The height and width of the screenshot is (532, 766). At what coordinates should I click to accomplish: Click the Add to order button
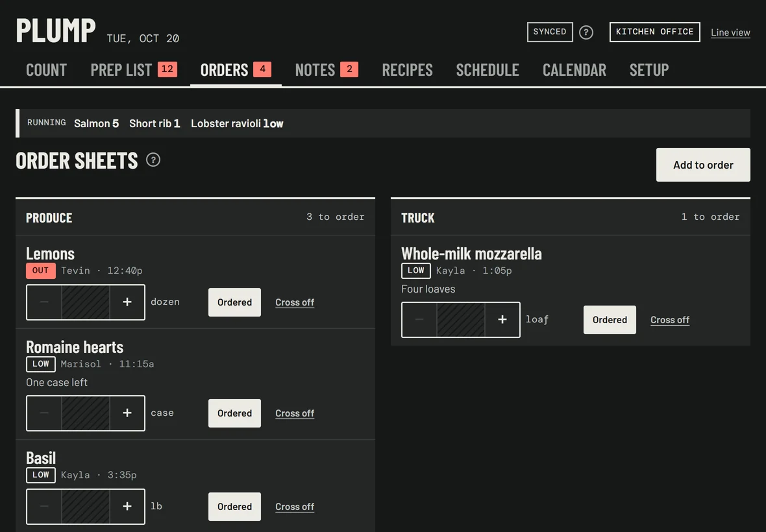point(703,165)
